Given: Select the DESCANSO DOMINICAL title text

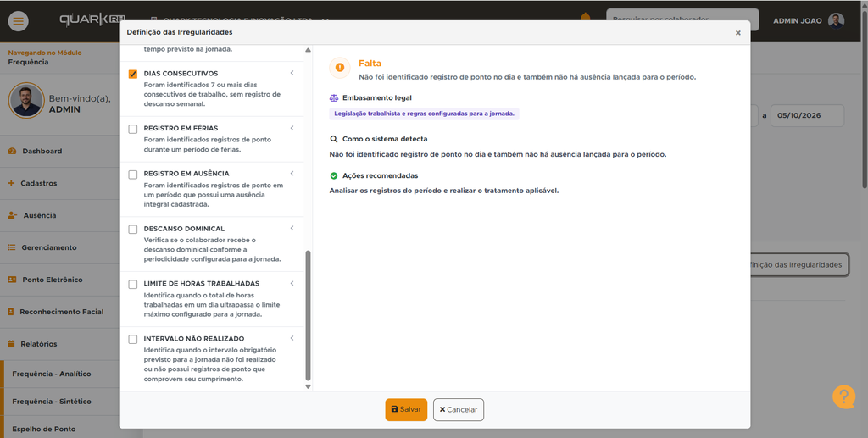Looking at the screenshot, I should coord(184,229).
